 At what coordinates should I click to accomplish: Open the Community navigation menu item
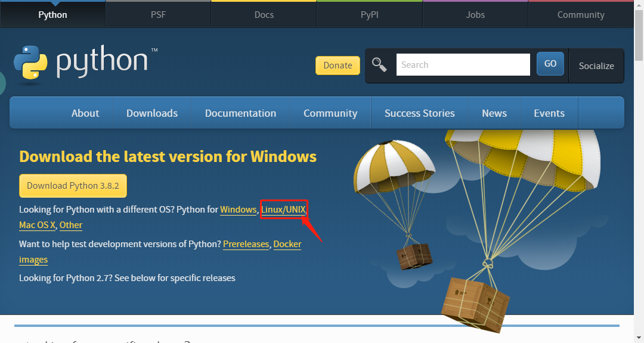coord(330,113)
